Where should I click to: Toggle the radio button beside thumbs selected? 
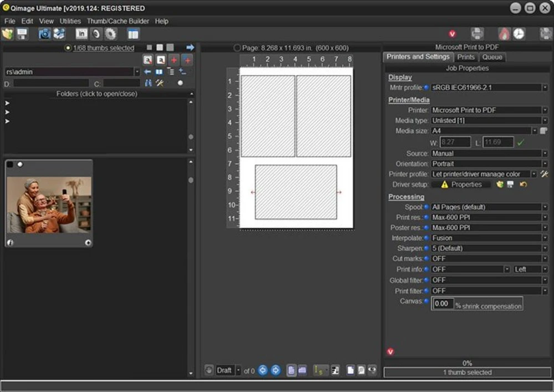(68, 48)
